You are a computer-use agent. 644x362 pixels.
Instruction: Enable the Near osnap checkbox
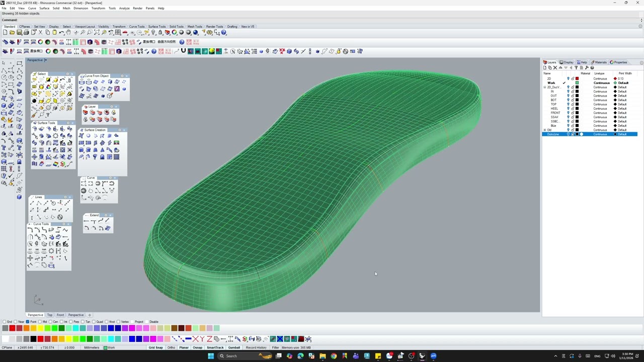pyautogui.click(x=17, y=322)
